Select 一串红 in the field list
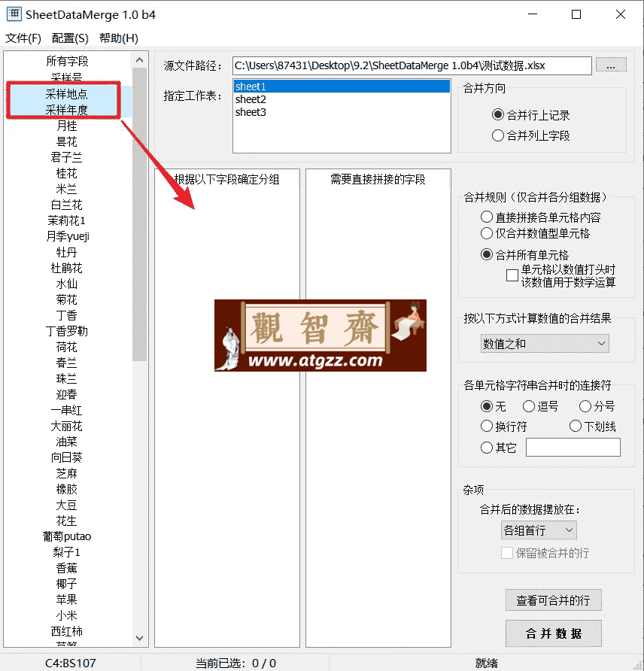The width and height of the screenshot is (644, 671). (x=67, y=410)
